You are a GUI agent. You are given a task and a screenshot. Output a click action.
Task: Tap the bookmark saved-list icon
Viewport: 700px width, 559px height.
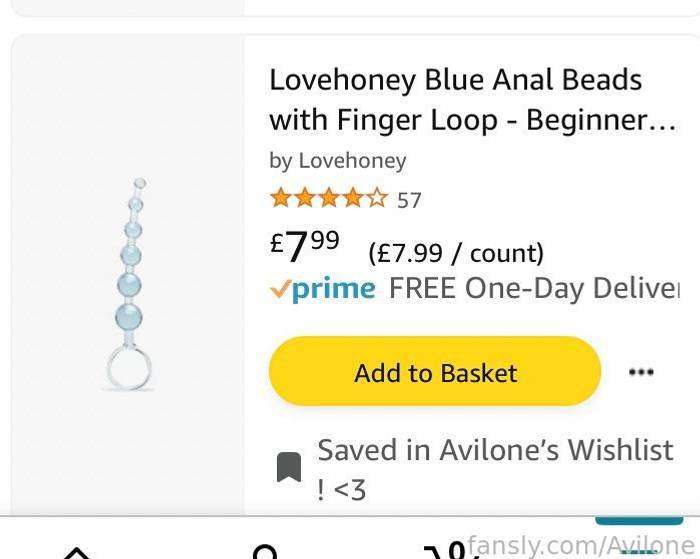[289, 467]
